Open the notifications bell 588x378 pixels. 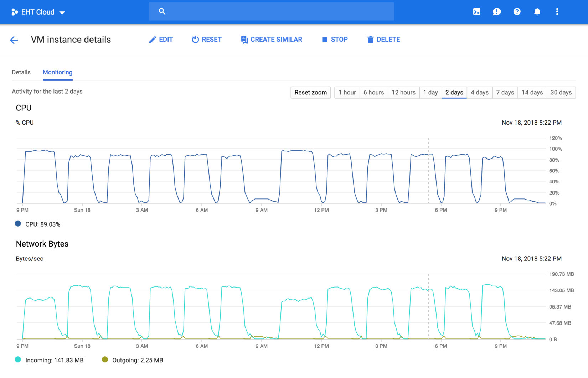tap(537, 12)
